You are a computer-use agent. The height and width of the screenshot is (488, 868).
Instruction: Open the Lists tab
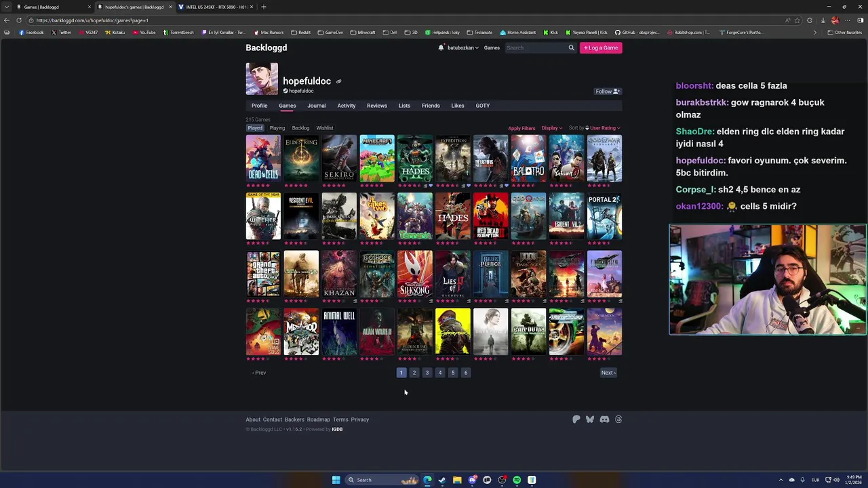[404, 106]
